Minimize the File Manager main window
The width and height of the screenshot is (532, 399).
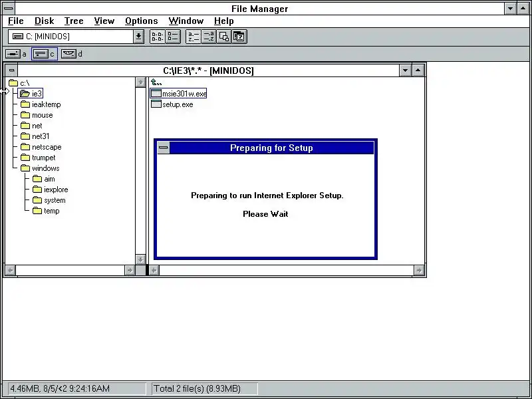tap(510, 9)
